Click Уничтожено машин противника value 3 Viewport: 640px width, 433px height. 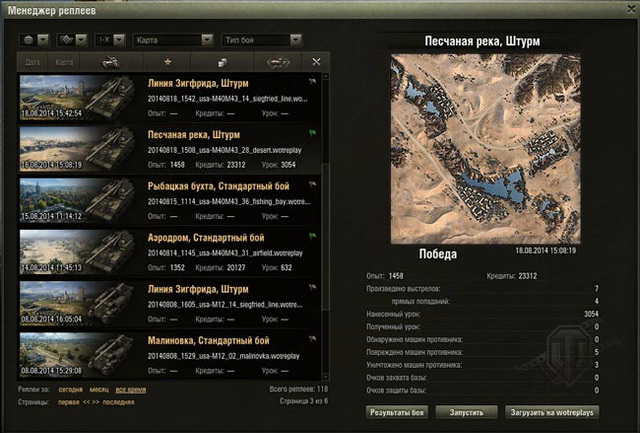pos(596,365)
